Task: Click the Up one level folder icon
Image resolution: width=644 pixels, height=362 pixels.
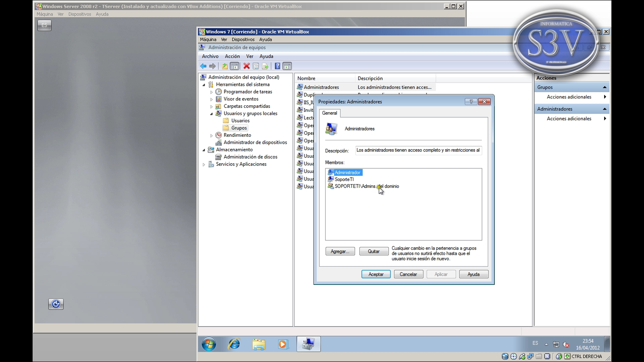Action: (225, 66)
